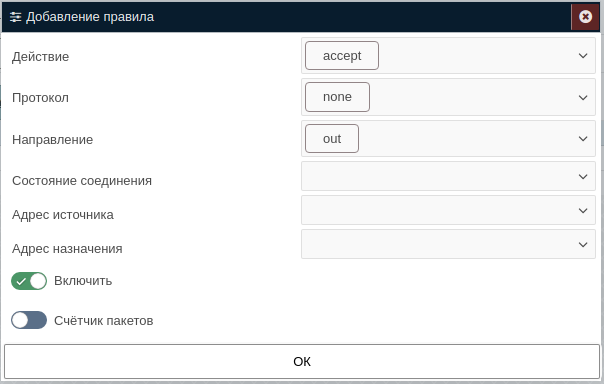Confirm the rule with OK button
The width and height of the screenshot is (604, 384).
click(302, 361)
